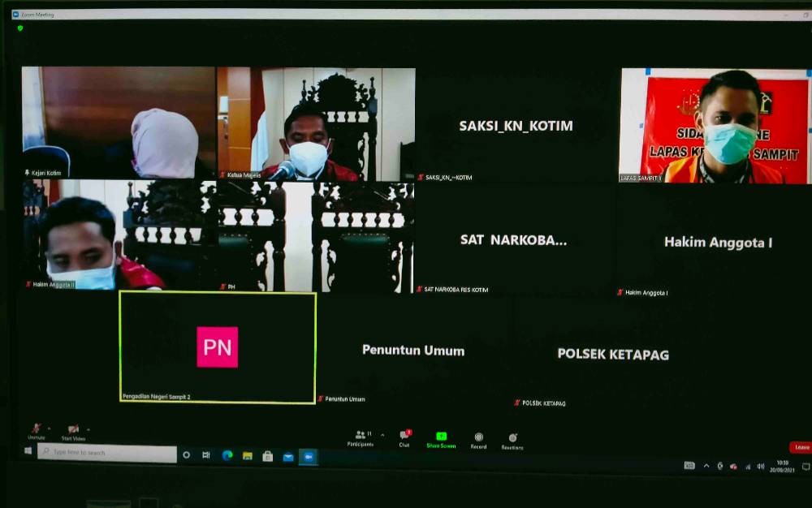812x508 pixels.
Task: Open Microsoft Edge from taskbar
Action: [227, 455]
